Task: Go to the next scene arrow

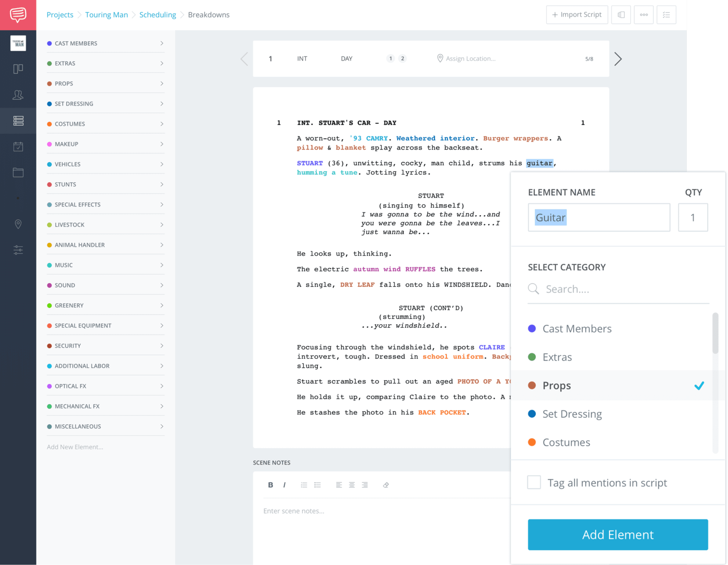Action: tap(618, 59)
